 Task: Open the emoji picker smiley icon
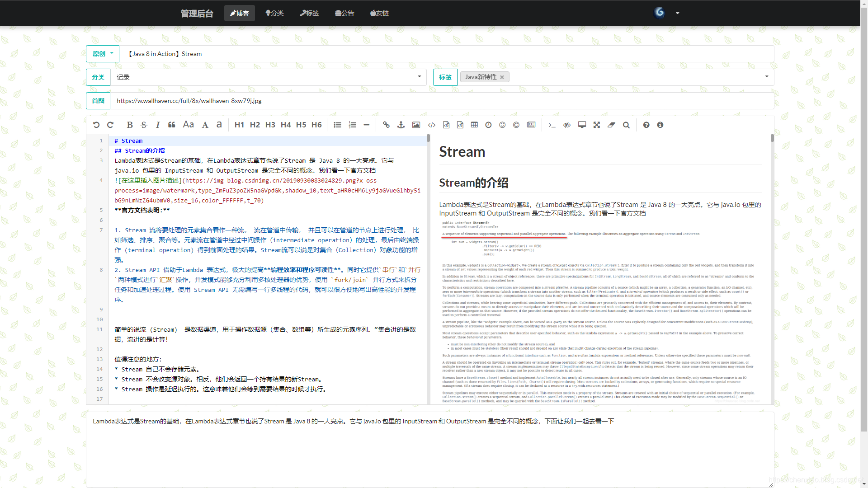[502, 125]
